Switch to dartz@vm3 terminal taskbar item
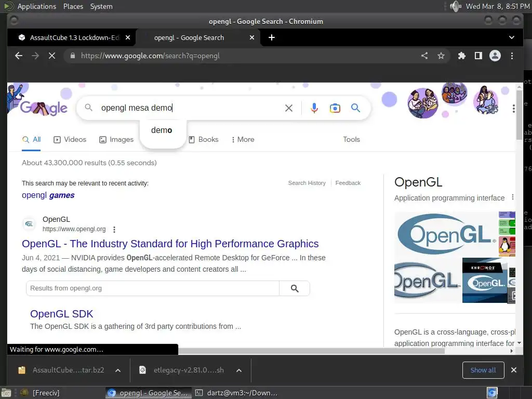The width and height of the screenshot is (532, 399). click(237, 393)
